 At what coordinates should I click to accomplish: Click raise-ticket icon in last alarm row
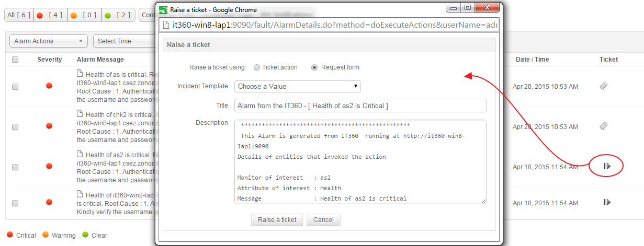(607, 202)
